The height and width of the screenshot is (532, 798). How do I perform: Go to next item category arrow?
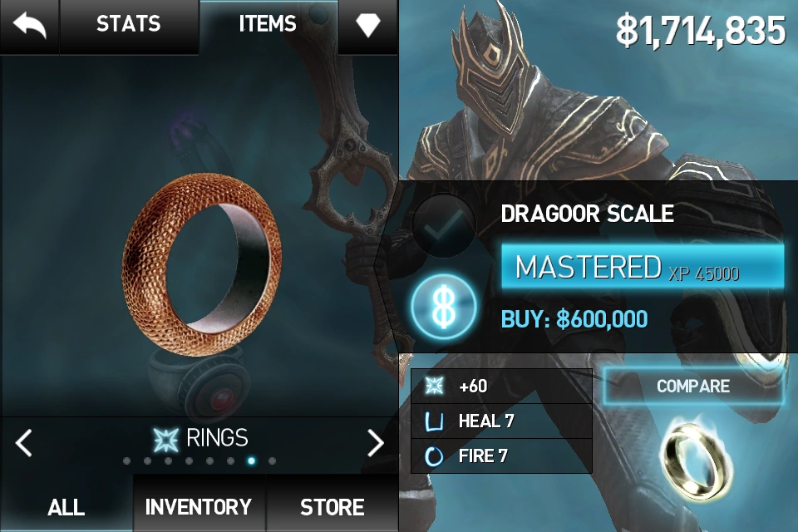pos(376,442)
